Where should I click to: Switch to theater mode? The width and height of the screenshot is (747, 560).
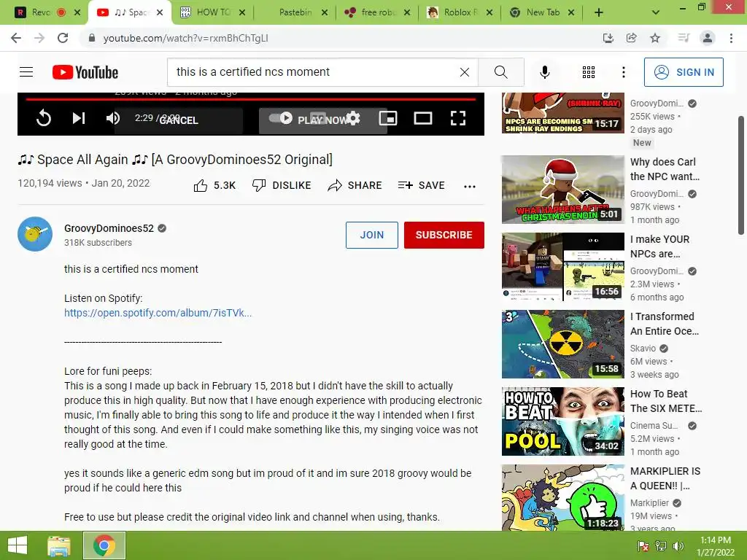click(422, 118)
